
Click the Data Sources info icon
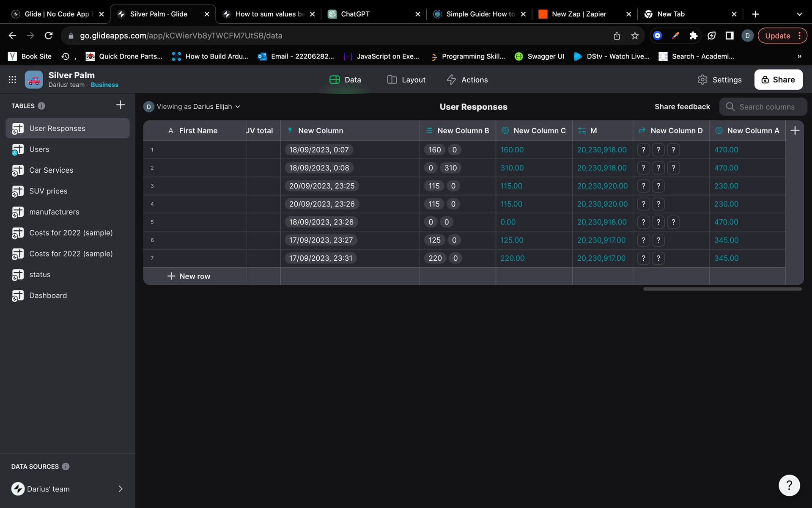click(66, 467)
